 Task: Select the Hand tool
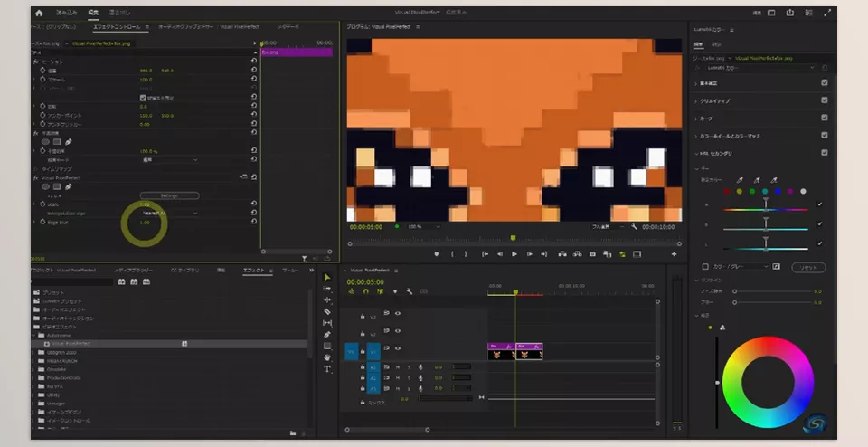coord(327,357)
